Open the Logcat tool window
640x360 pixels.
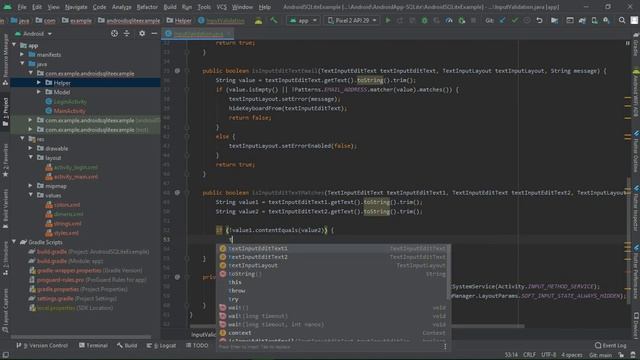point(161,345)
